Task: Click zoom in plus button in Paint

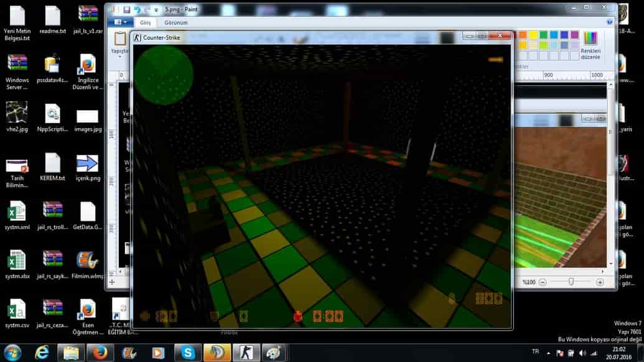Action: coord(600,282)
